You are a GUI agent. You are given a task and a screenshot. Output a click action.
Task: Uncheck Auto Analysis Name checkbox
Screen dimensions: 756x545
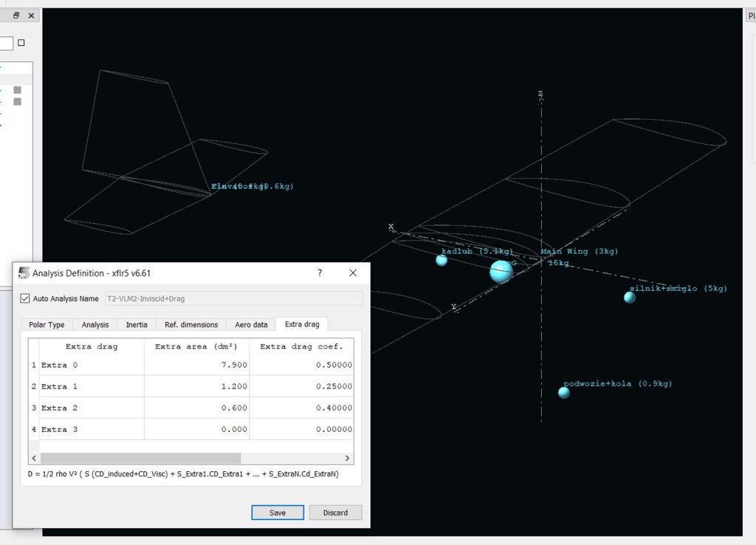25,298
